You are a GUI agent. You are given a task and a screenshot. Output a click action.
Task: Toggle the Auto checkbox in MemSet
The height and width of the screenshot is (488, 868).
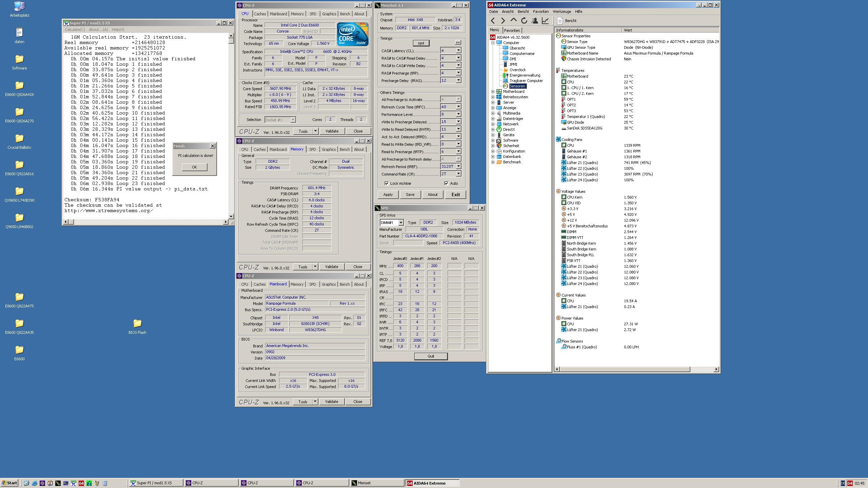coord(446,183)
